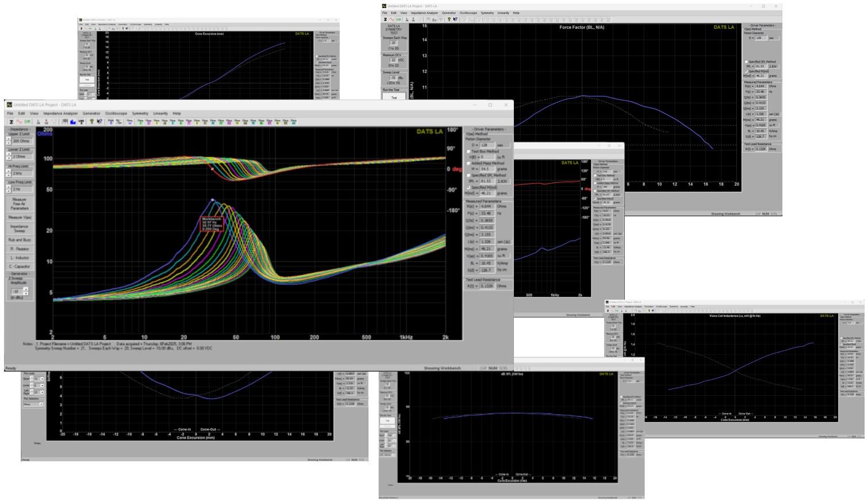Open the blue speaker measurement toolbar icon

[72, 121]
